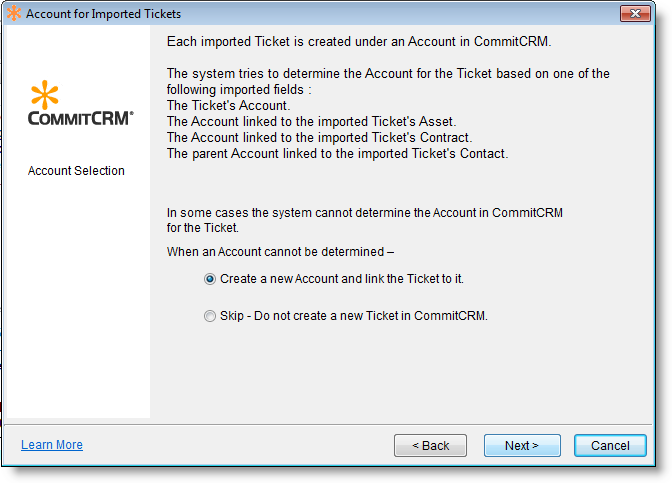Close the Account for Imported Tickets dialog
The width and height of the screenshot is (672, 483).
(x=635, y=14)
